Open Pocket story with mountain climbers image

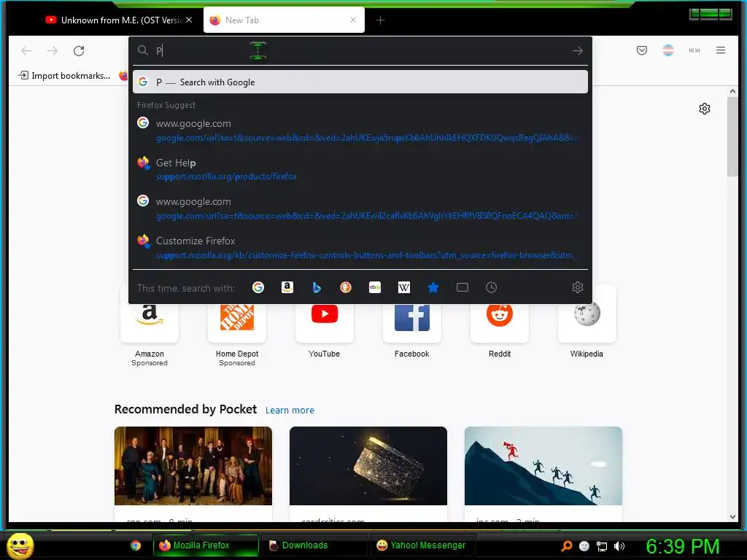pos(543,466)
